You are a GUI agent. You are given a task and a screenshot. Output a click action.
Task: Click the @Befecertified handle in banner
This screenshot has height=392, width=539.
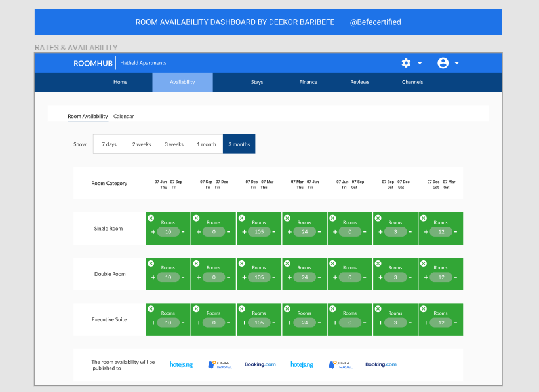pos(375,22)
